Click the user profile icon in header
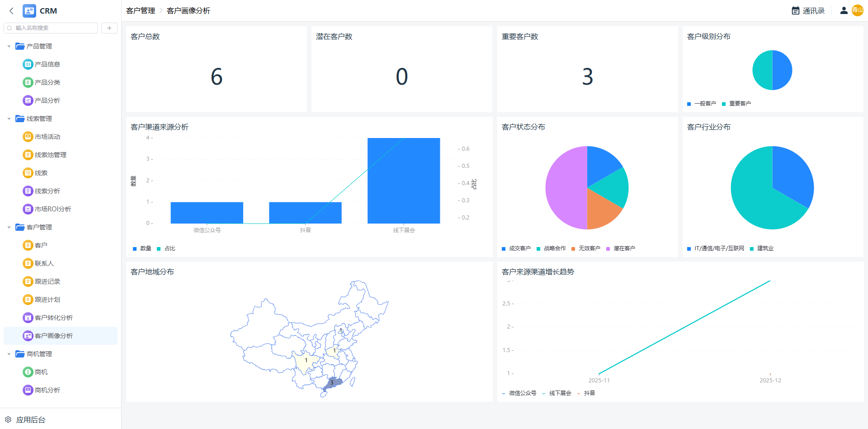Screen dimensions: 868x429 [x=844, y=11]
